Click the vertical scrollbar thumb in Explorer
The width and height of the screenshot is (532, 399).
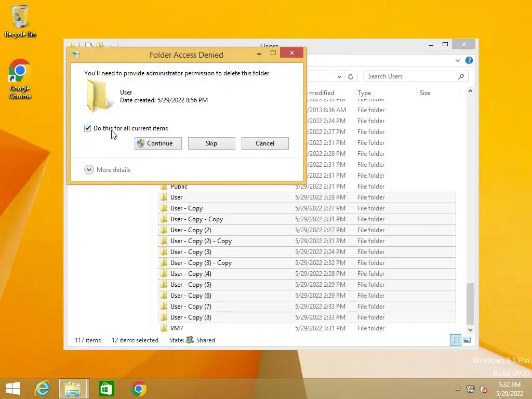coord(470,303)
